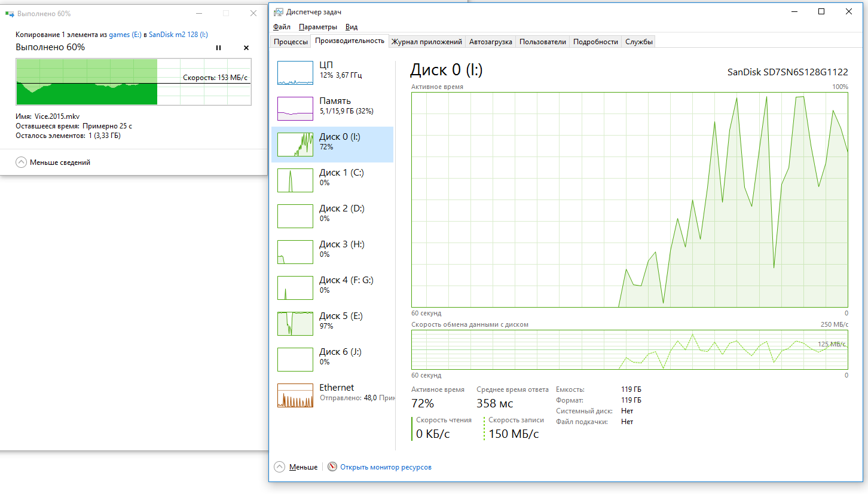Click remaining time Примерно 25 с
868x494 pixels.
pos(108,126)
